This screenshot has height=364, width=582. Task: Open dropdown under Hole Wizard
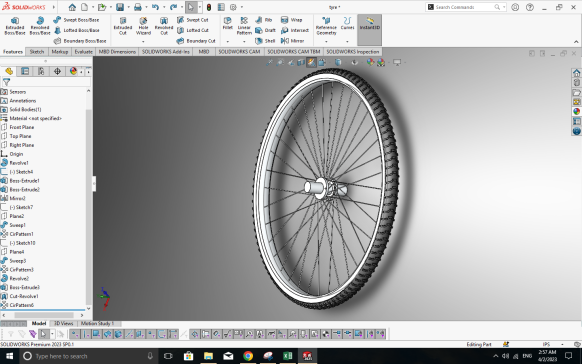[143, 41]
